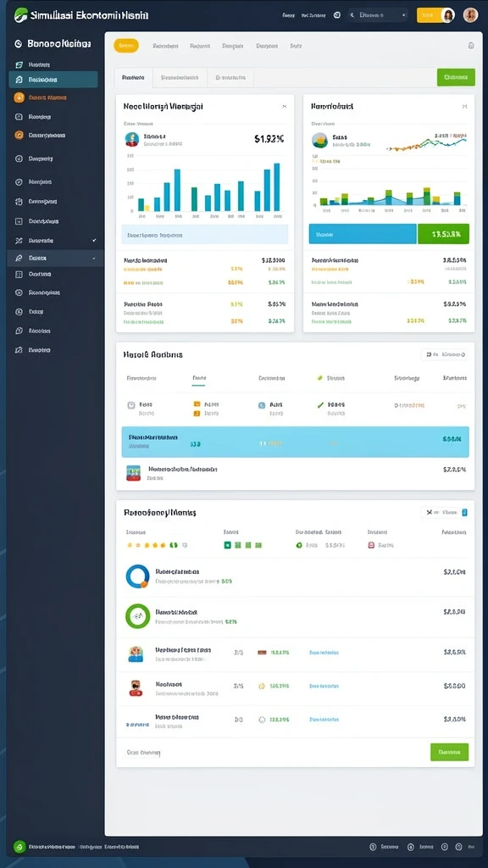Select the yellow pill tab in the top navigation
This screenshot has width=488, height=868.
pyautogui.click(x=126, y=46)
